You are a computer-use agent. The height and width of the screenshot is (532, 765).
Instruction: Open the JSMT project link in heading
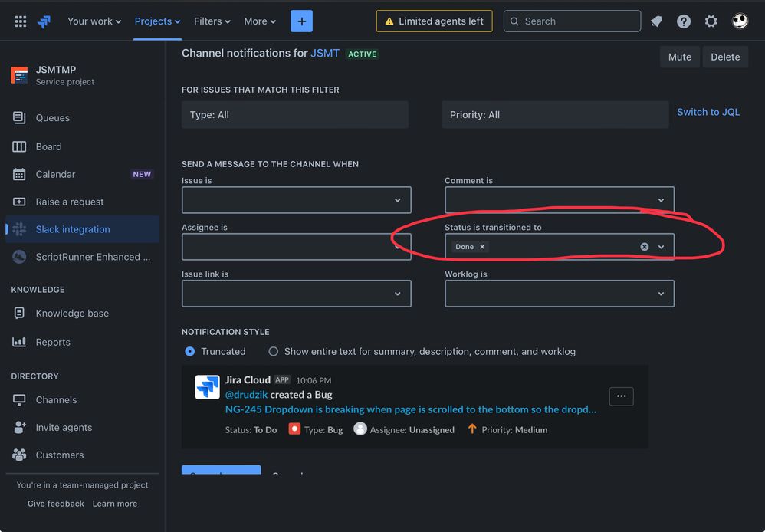coord(325,53)
